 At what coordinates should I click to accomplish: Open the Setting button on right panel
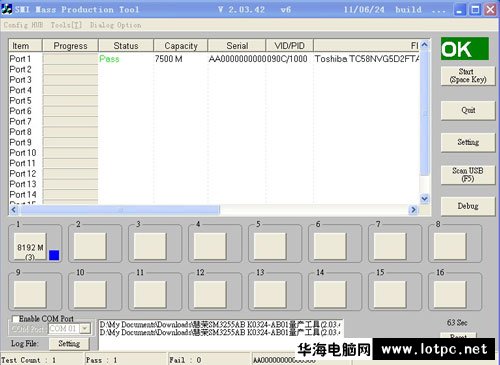click(468, 142)
